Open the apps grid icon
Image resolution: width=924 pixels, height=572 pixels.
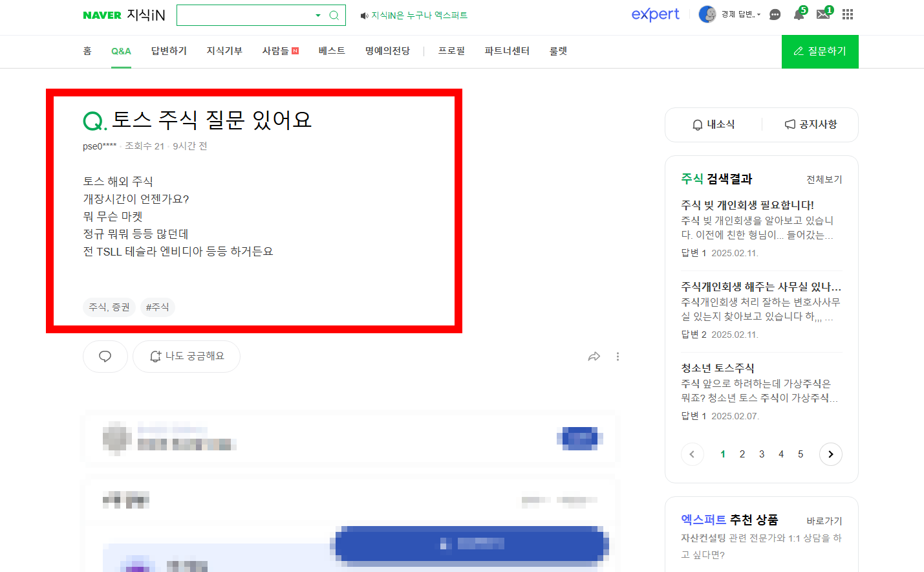point(848,14)
